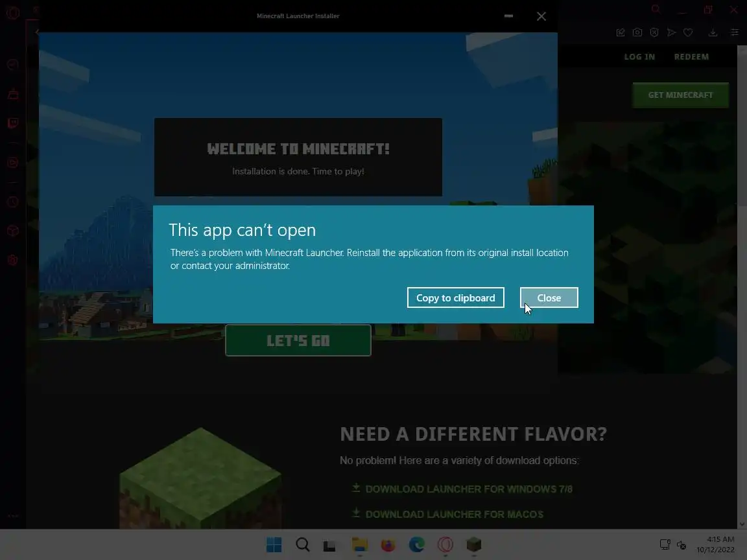Click the webpage vertical scrollbar

[x=742, y=287]
